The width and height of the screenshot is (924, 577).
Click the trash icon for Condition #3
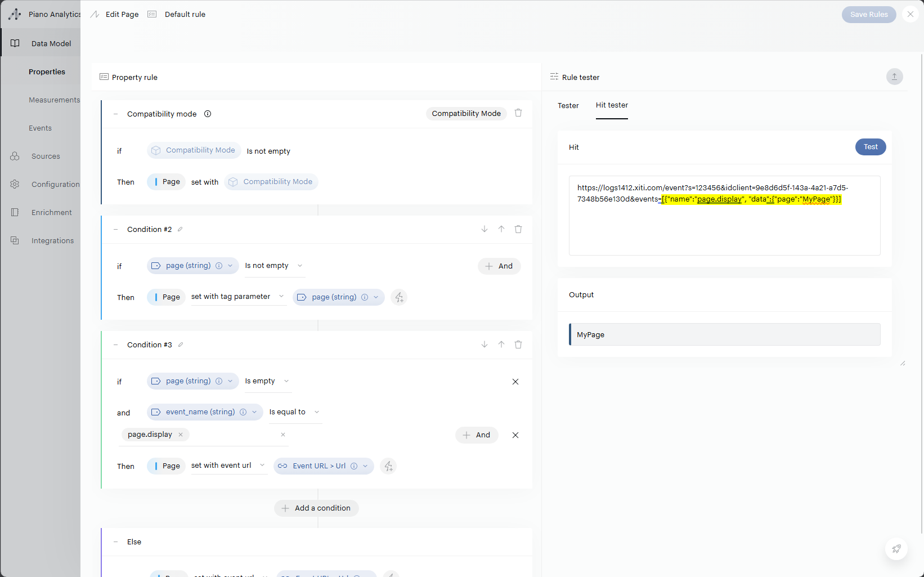coord(518,345)
